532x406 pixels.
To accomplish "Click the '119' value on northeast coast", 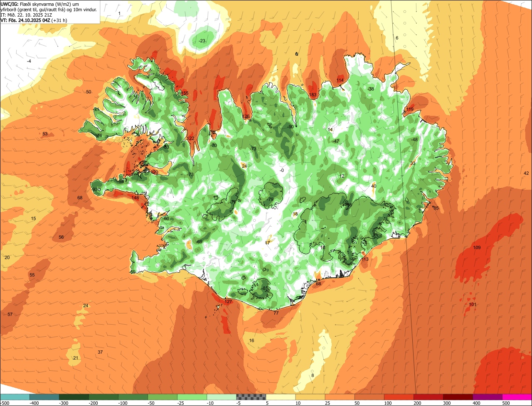I will (410, 109).
